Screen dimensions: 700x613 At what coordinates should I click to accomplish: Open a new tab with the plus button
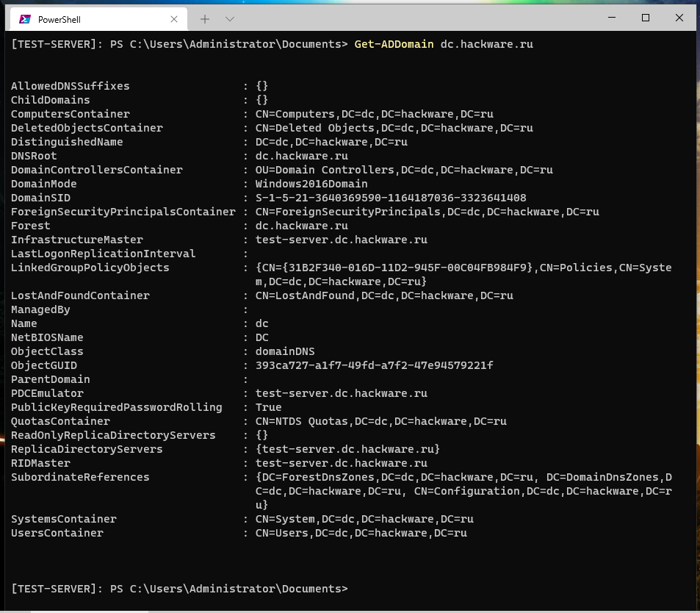pyautogui.click(x=205, y=18)
